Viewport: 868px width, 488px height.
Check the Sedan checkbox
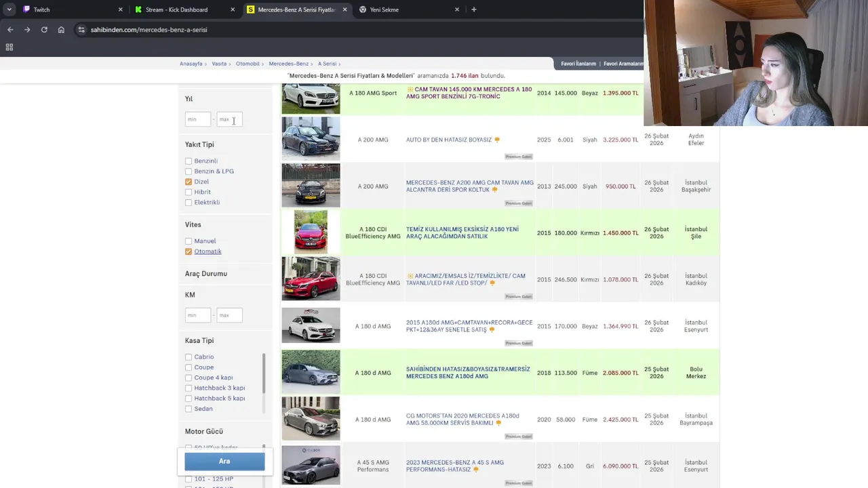click(x=189, y=409)
